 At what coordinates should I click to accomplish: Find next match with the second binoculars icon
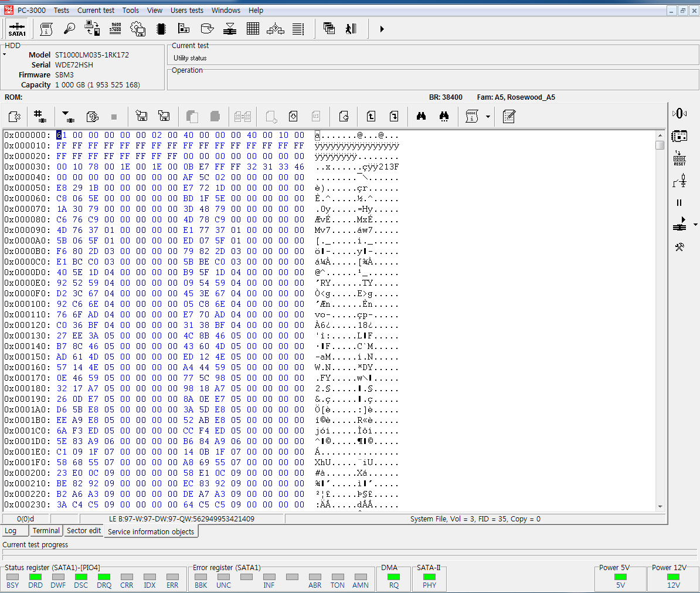444,116
